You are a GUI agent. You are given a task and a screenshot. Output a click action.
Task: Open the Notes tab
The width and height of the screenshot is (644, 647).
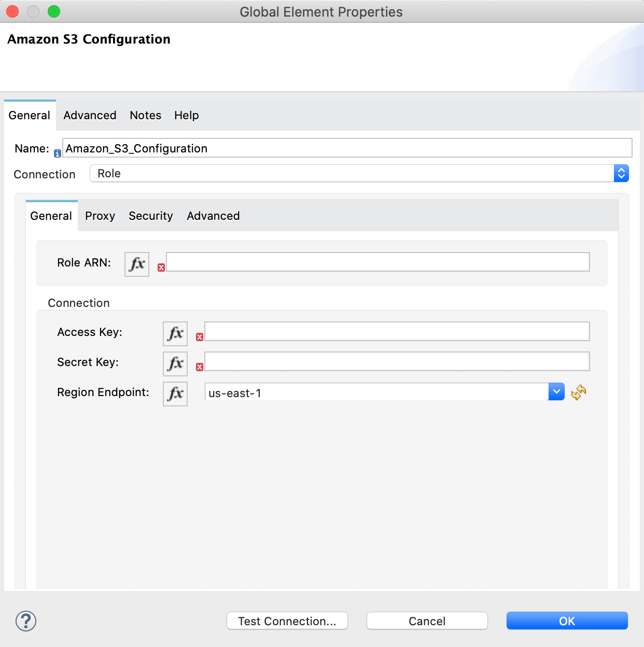point(145,115)
